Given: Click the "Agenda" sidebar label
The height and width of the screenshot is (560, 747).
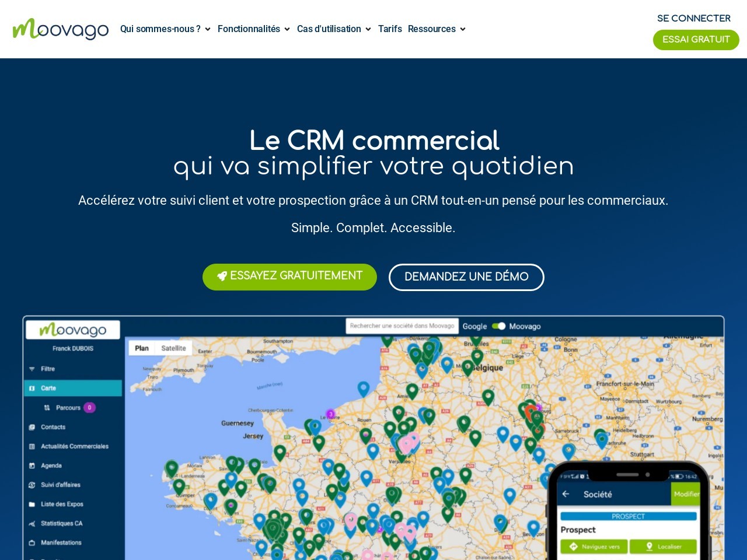Looking at the screenshot, I should pos(51,466).
